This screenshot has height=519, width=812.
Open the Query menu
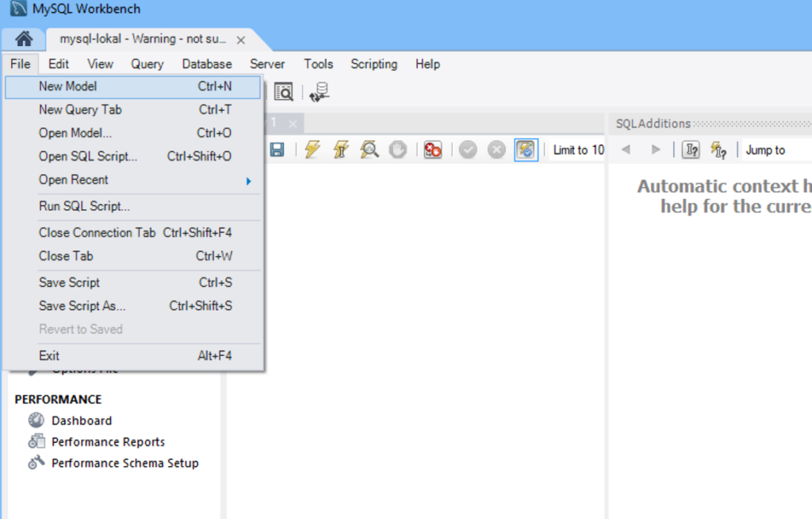pyautogui.click(x=147, y=64)
